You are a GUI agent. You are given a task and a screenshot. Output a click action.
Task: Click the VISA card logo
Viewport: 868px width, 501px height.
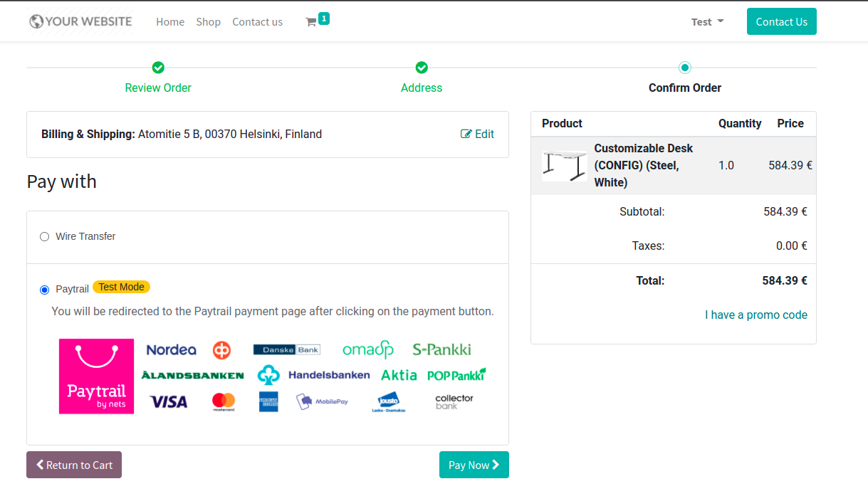[x=169, y=402]
